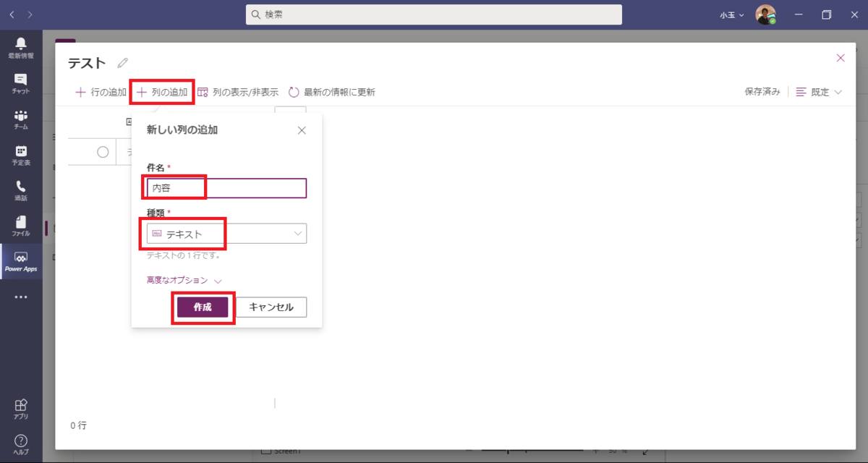868x463 pixels.
Task: Close the テスト table dialog
Action: pos(841,58)
